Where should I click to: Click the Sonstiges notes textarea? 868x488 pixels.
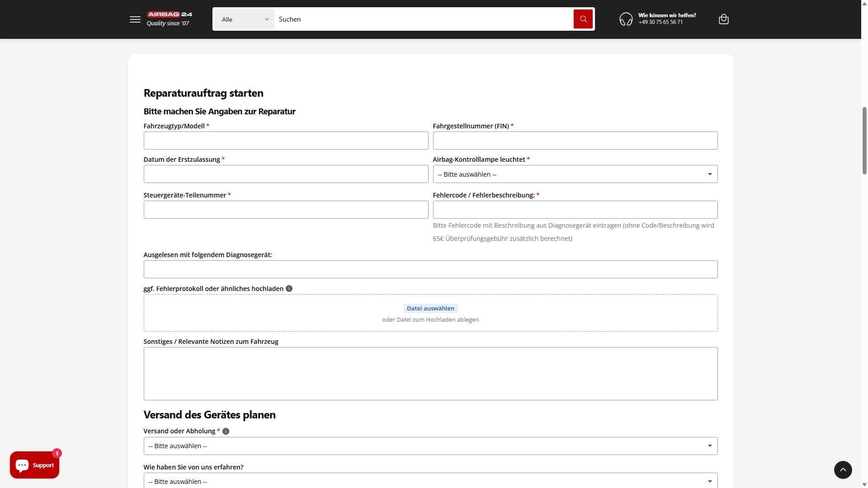click(430, 374)
